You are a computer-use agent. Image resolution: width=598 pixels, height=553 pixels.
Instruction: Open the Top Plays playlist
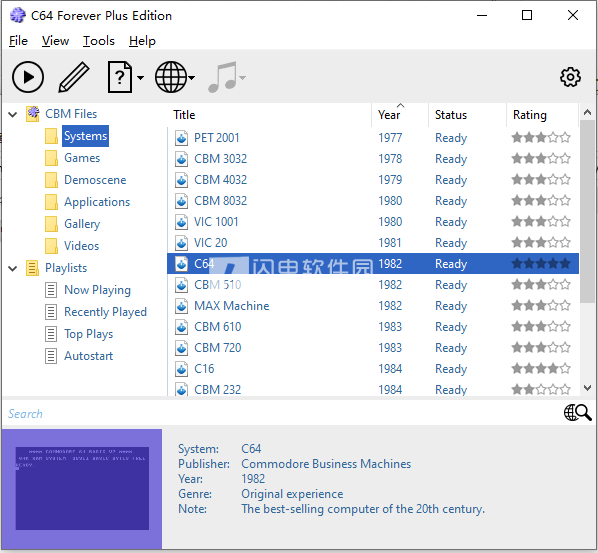(88, 334)
